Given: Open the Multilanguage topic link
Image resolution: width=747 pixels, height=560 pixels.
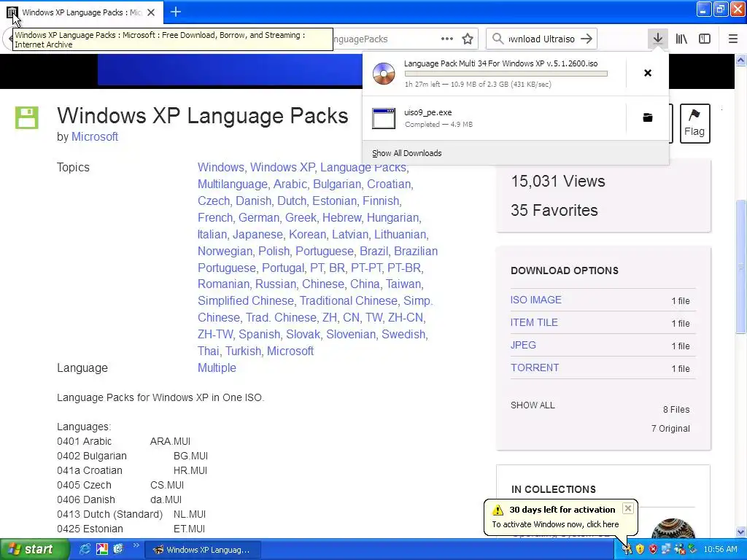Looking at the screenshot, I should point(232,184).
